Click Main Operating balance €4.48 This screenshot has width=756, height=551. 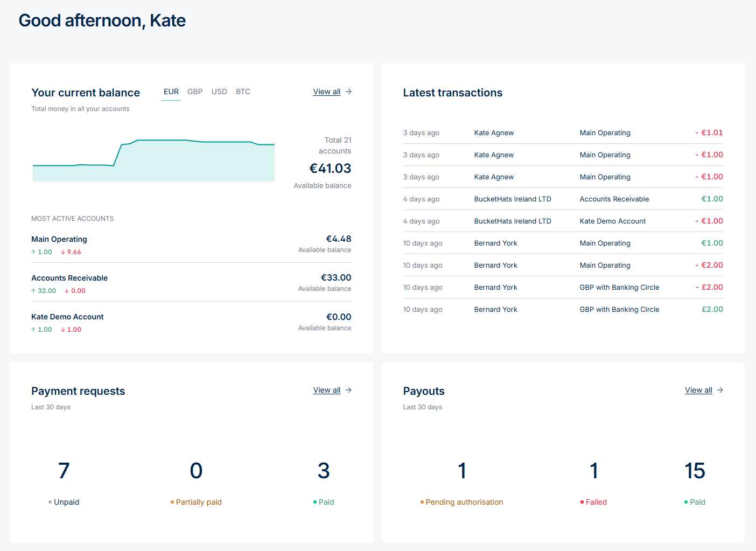[x=339, y=239]
